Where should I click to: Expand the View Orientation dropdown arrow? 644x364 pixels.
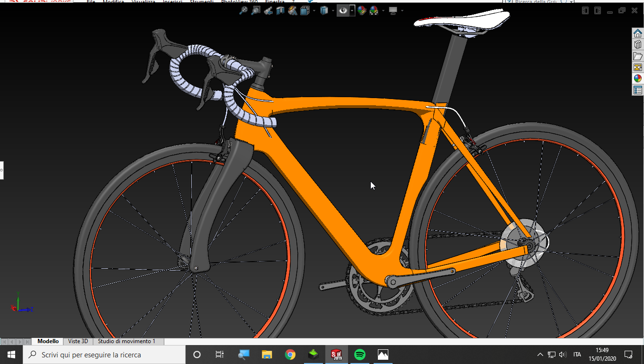click(x=313, y=10)
